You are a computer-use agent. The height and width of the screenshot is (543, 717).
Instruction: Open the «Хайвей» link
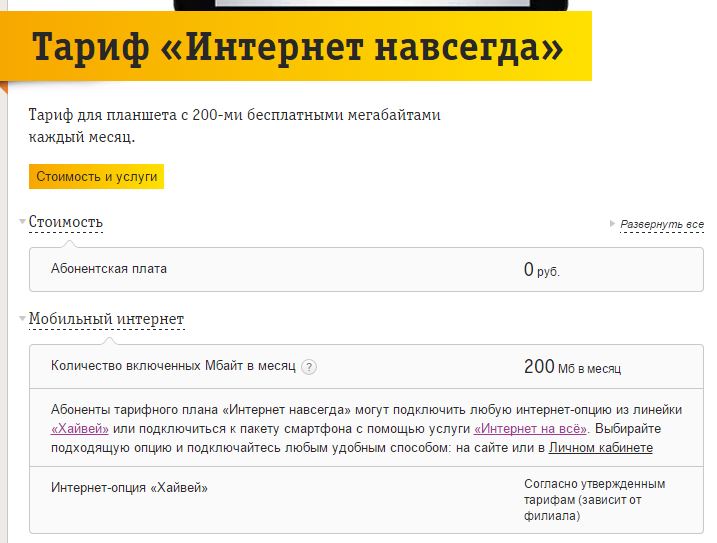point(80,429)
